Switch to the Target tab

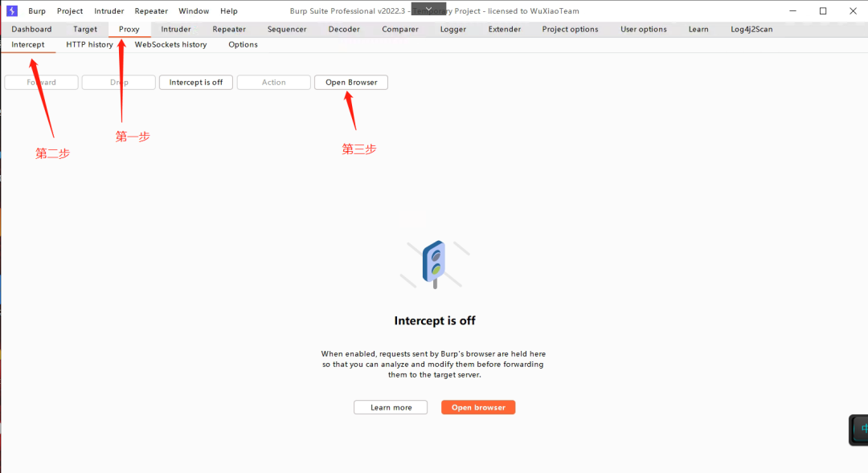(85, 30)
